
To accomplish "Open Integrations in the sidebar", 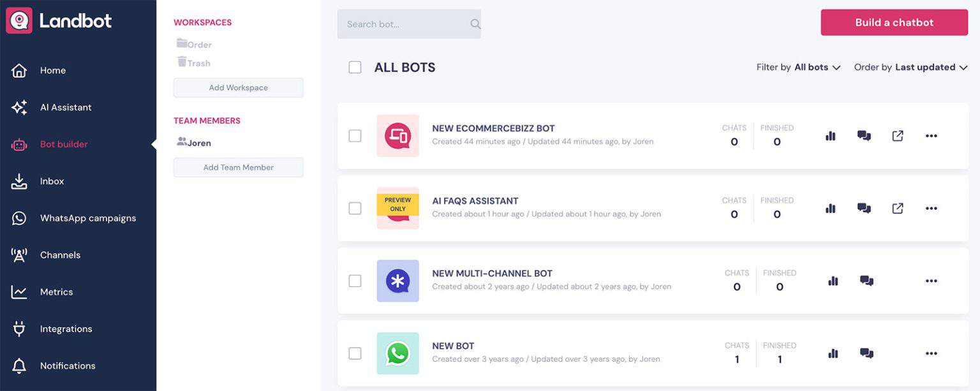I will [66, 328].
